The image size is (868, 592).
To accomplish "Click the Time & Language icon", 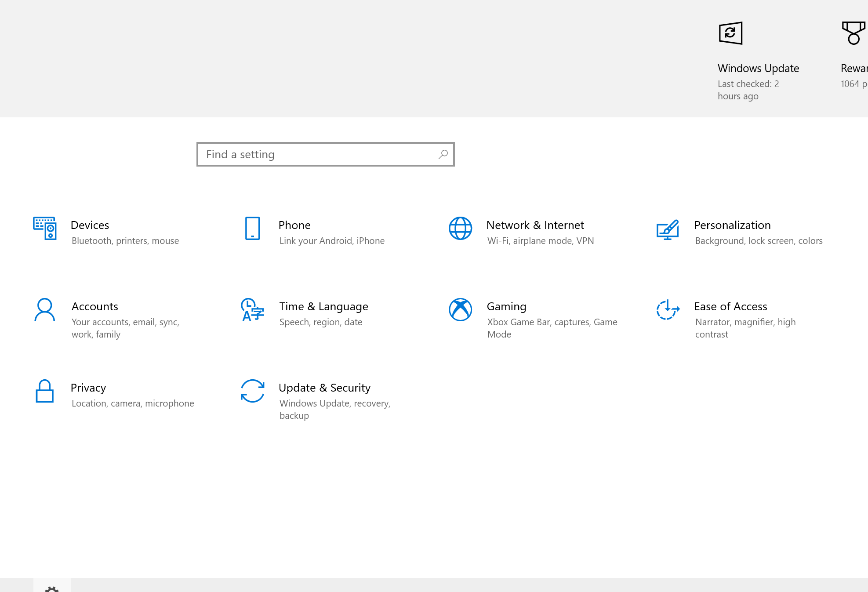I will tap(252, 310).
